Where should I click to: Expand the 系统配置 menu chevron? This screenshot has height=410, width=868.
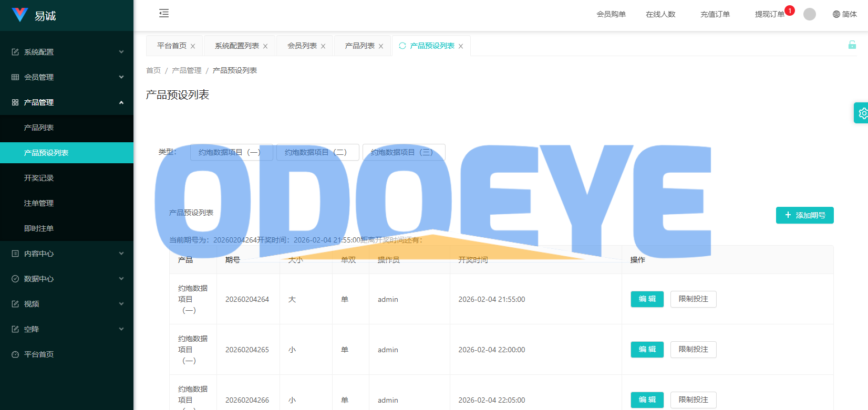121,52
